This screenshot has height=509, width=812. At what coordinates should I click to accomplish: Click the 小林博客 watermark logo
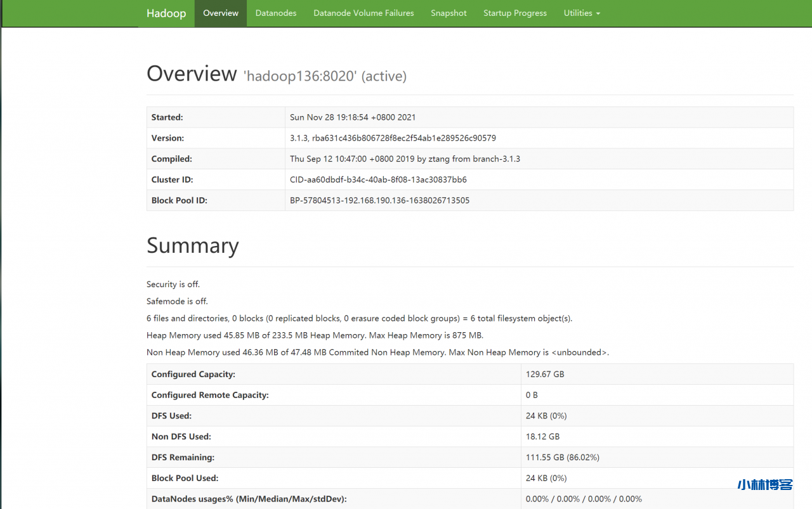765,485
